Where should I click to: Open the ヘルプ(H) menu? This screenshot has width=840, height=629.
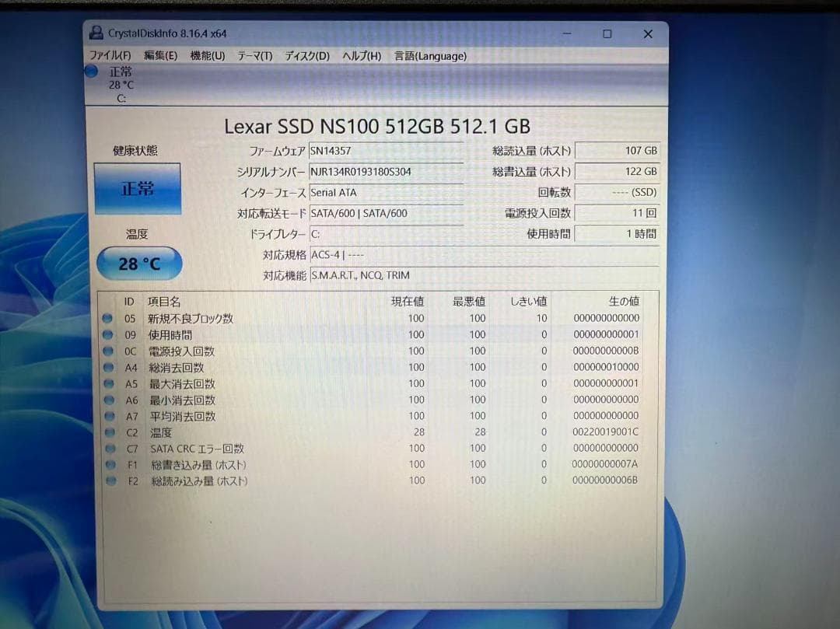(361, 56)
